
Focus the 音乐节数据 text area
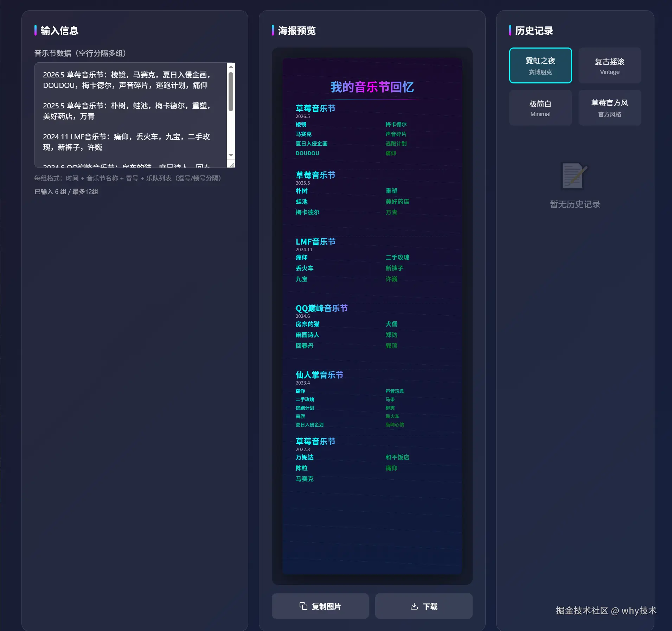pos(131,115)
